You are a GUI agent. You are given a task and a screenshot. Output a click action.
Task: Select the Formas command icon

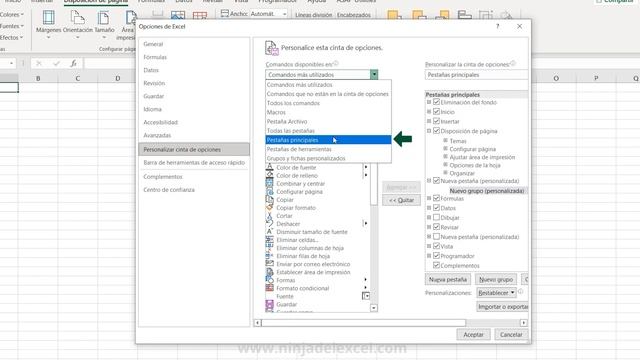[x=269, y=280]
